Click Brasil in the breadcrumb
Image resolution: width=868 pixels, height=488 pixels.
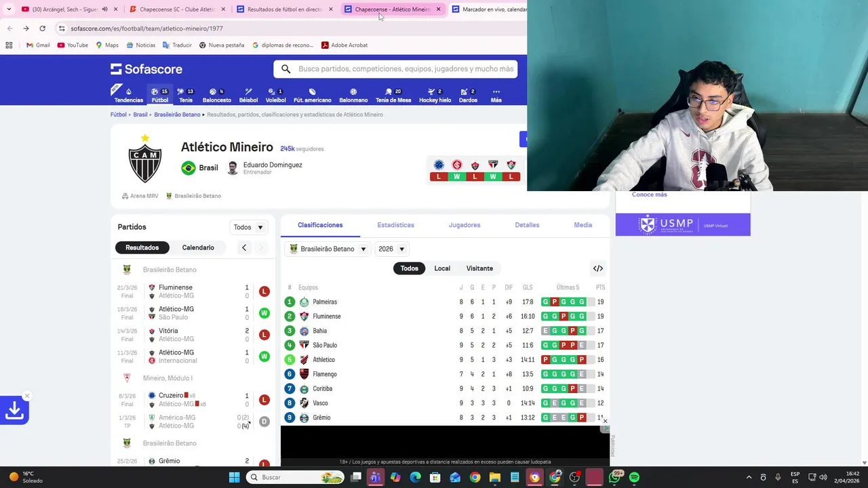(140, 115)
